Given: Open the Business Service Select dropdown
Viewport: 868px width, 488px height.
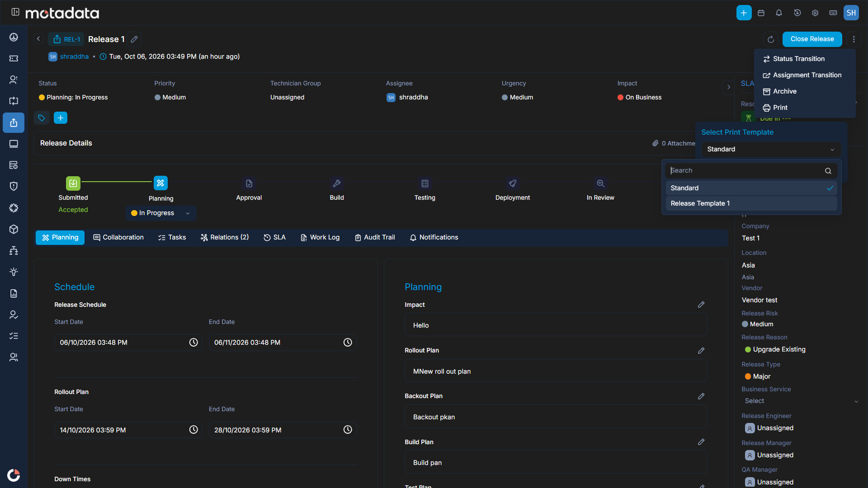Looking at the screenshot, I should 801,401.
